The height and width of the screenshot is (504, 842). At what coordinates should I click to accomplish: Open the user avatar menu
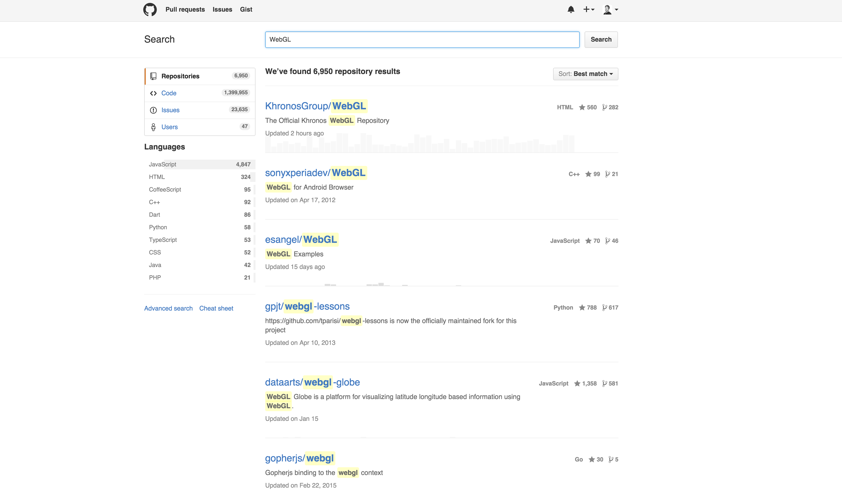pyautogui.click(x=610, y=9)
